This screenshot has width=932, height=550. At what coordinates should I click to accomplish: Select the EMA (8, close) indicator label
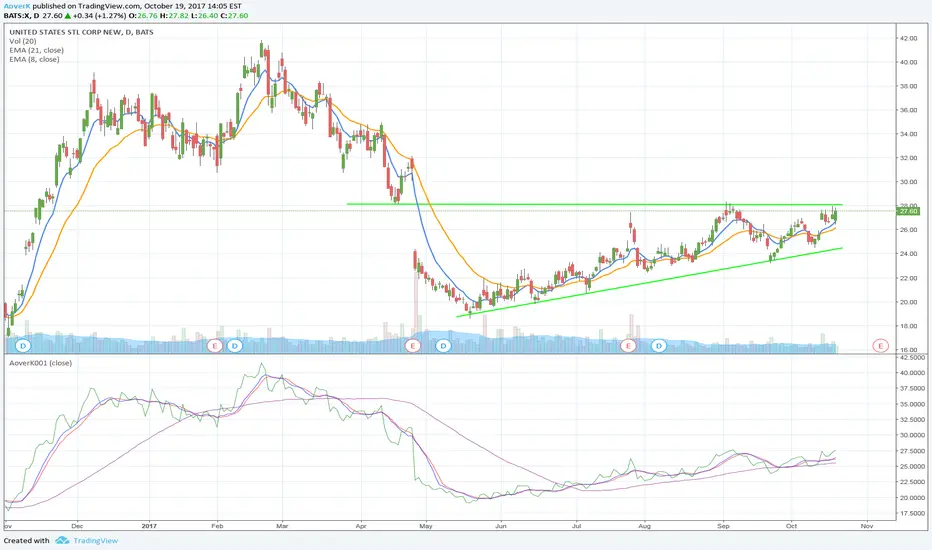[34, 59]
